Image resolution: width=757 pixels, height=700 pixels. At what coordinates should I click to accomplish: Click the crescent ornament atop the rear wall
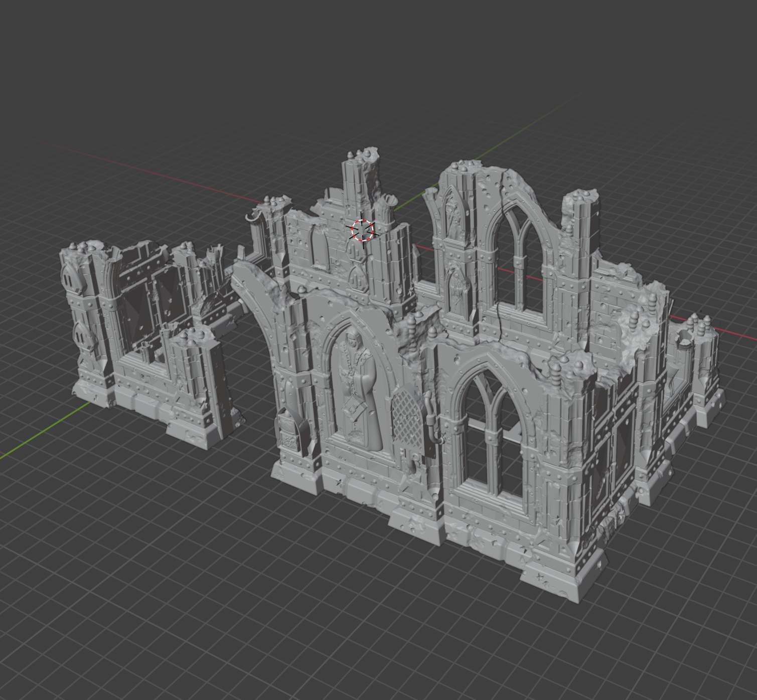point(250,216)
